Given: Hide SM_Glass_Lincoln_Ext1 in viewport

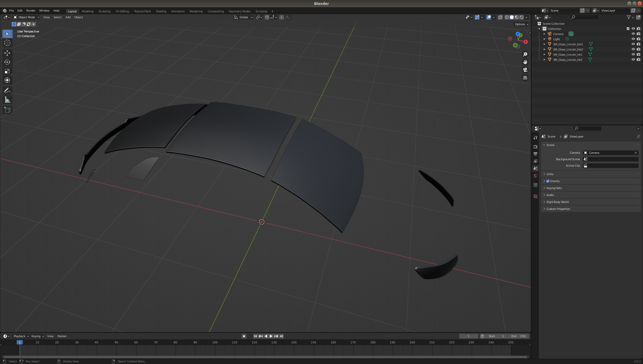Looking at the screenshot, I should (x=633, y=44).
